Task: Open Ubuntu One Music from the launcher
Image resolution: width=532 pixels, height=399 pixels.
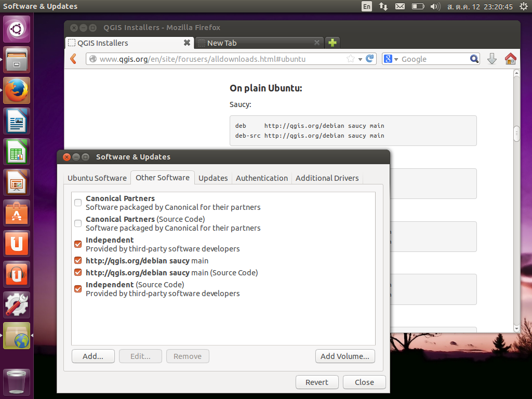Action: (x=17, y=274)
